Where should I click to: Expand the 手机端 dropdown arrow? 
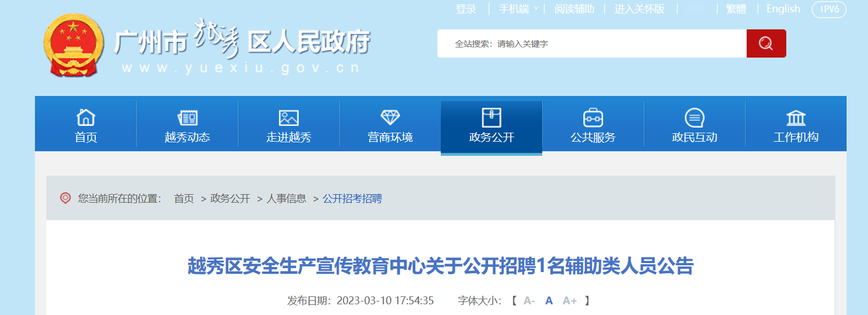point(536,8)
